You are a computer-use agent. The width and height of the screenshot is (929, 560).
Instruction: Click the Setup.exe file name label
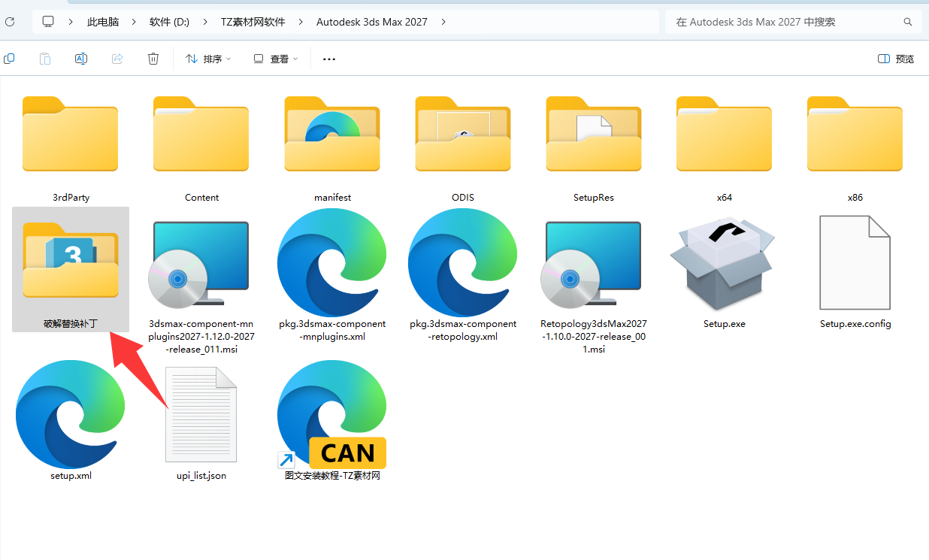pos(725,324)
